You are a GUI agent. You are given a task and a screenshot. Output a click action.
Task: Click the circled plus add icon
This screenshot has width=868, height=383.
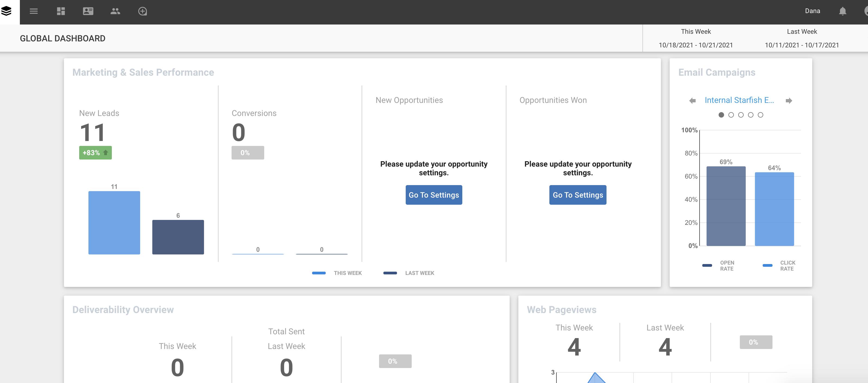pos(143,11)
